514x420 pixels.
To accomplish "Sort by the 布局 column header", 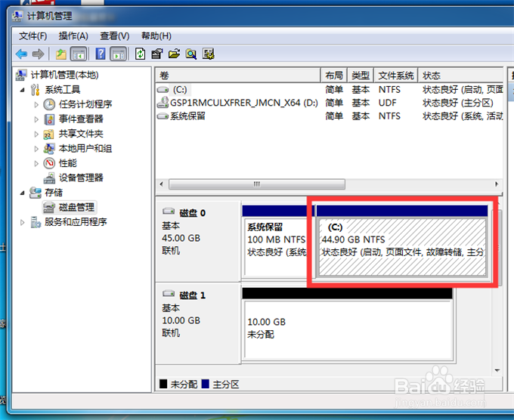I will [x=334, y=76].
